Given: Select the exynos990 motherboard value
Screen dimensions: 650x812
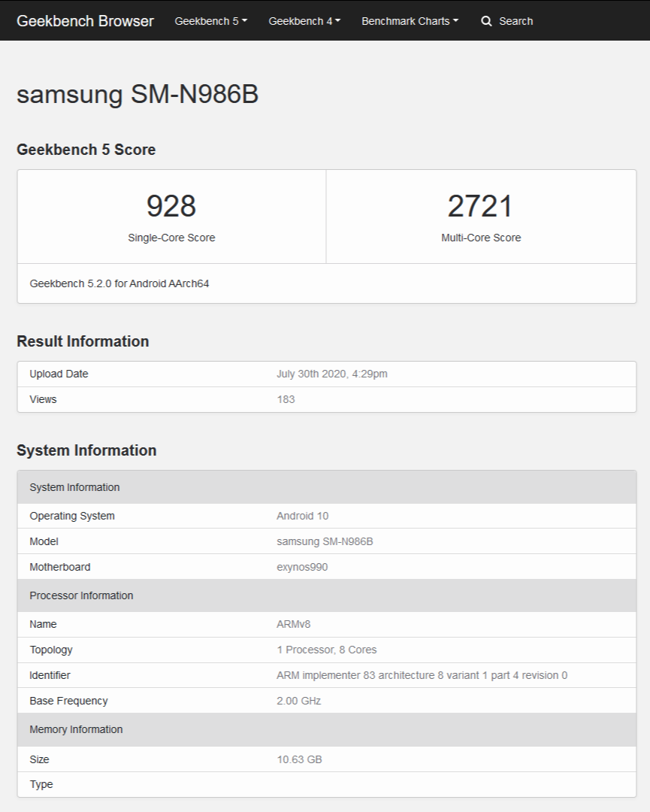Looking at the screenshot, I should click(x=302, y=567).
